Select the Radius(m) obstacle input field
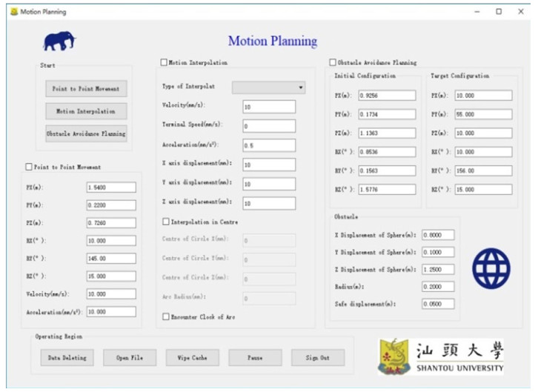 pyautogui.click(x=437, y=286)
